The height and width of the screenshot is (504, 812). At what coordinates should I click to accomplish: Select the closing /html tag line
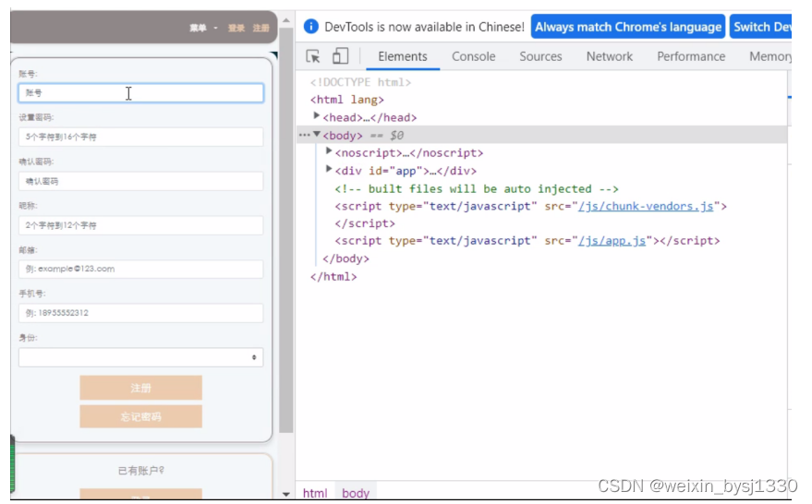click(x=333, y=276)
